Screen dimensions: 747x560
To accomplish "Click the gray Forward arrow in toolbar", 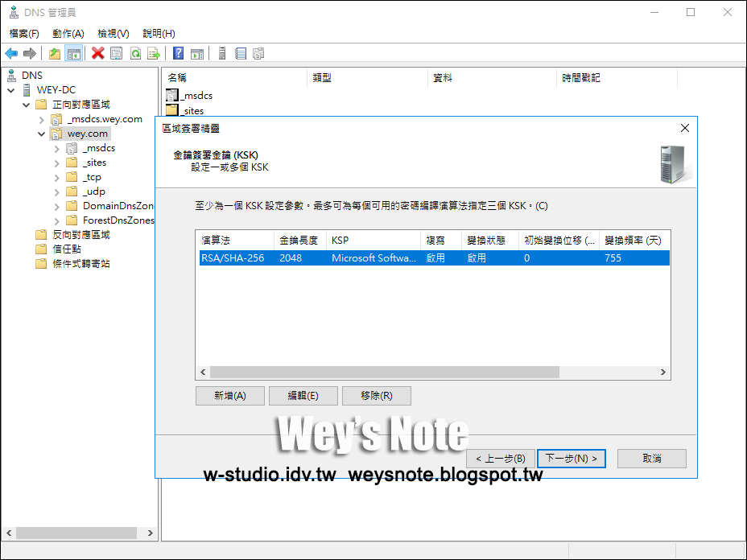I will point(30,53).
